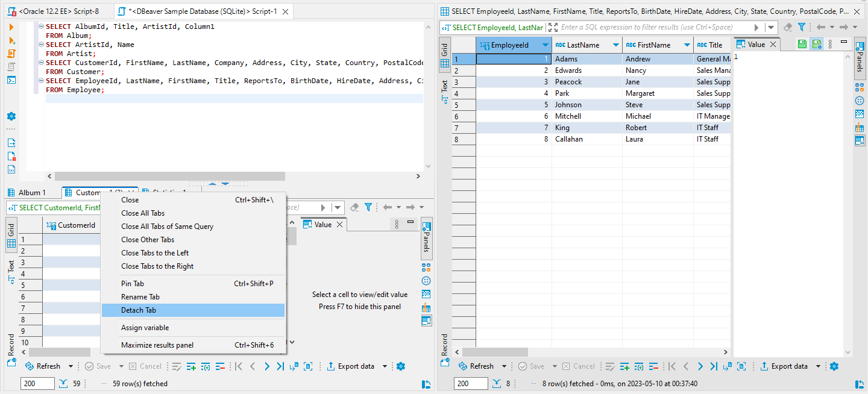This screenshot has width=868, height=394.
Task: Expand filter editor icon in Employee results
Action: pos(553,27)
